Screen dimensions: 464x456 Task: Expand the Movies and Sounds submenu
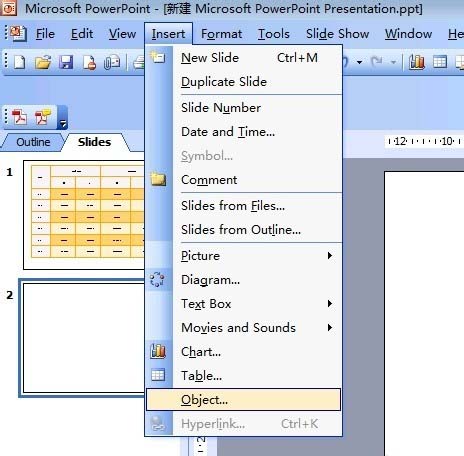[x=330, y=328]
